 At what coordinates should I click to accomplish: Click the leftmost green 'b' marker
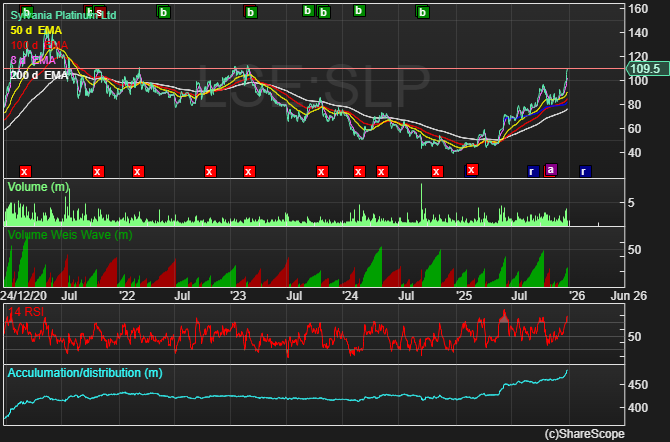point(27,13)
